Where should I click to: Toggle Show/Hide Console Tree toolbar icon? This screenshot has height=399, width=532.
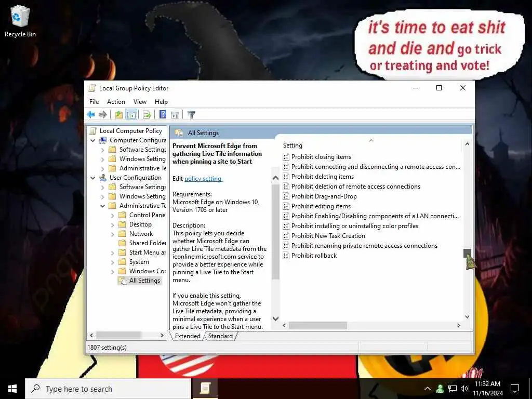click(x=131, y=115)
